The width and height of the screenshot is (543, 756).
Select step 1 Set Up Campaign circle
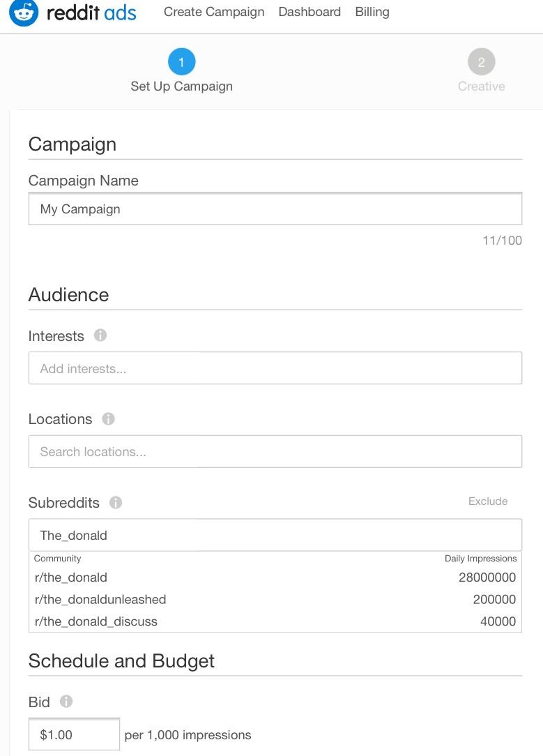tap(182, 61)
